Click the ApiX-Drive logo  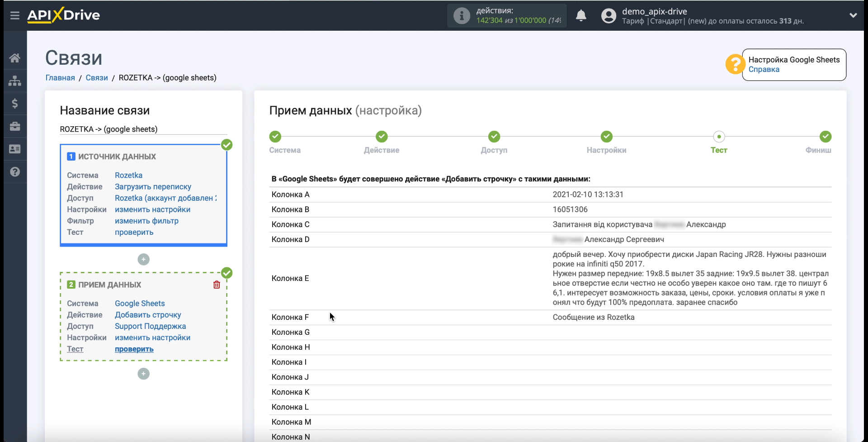point(63,15)
